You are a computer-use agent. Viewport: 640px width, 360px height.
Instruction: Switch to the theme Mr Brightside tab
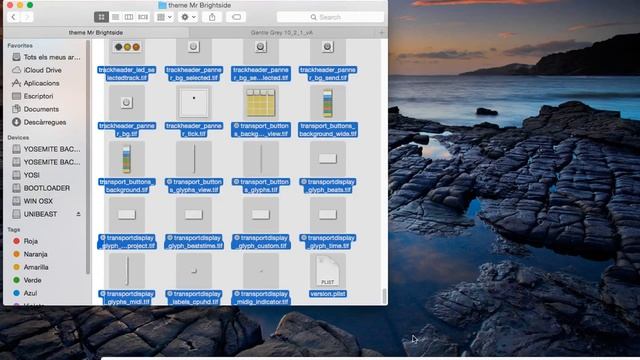96,32
